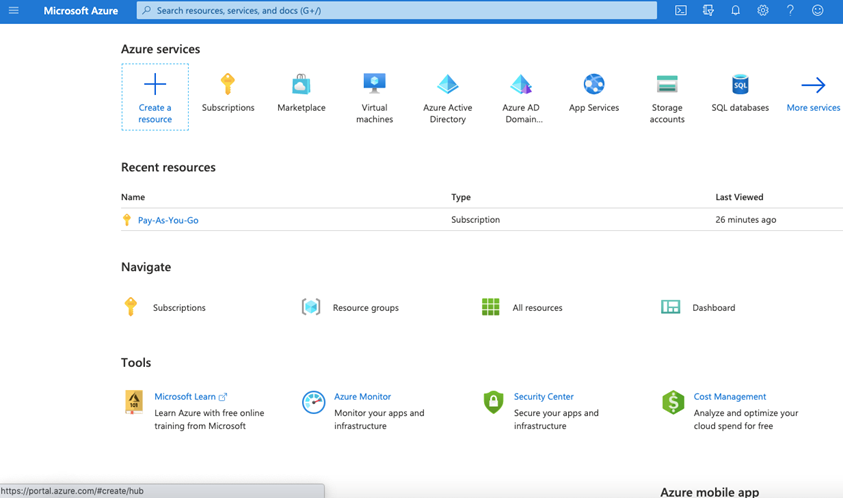
Task: Click the SQL databases label text
Action: [x=740, y=108]
